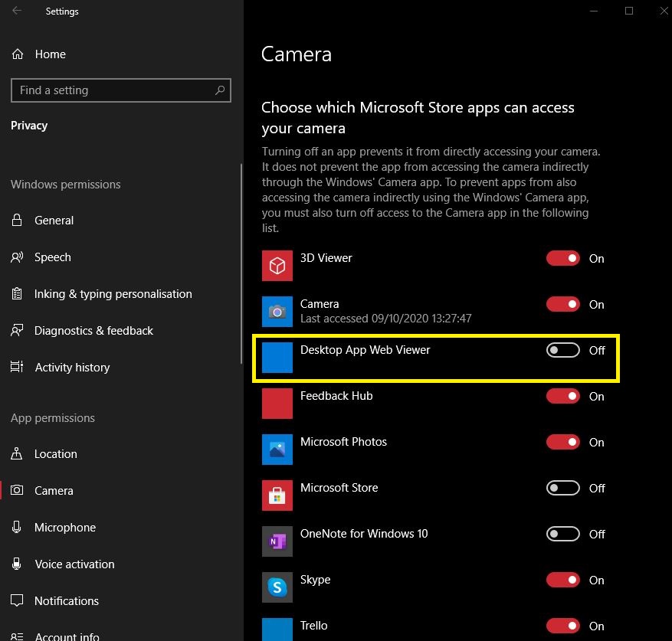Click the General lock icon
The height and width of the screenshot is (641, 672).
click(x=17, y=221)
